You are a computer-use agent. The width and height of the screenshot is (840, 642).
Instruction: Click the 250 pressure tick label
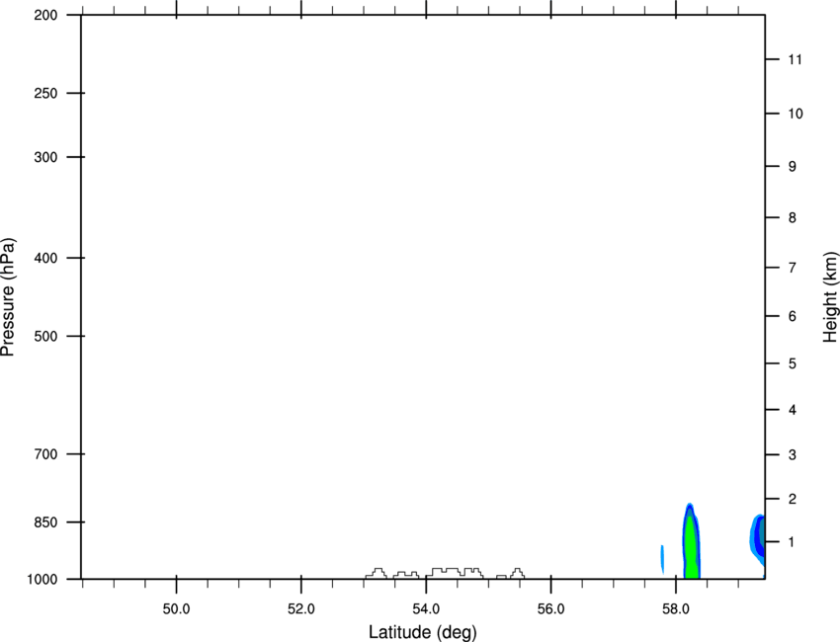coord(46,93)
